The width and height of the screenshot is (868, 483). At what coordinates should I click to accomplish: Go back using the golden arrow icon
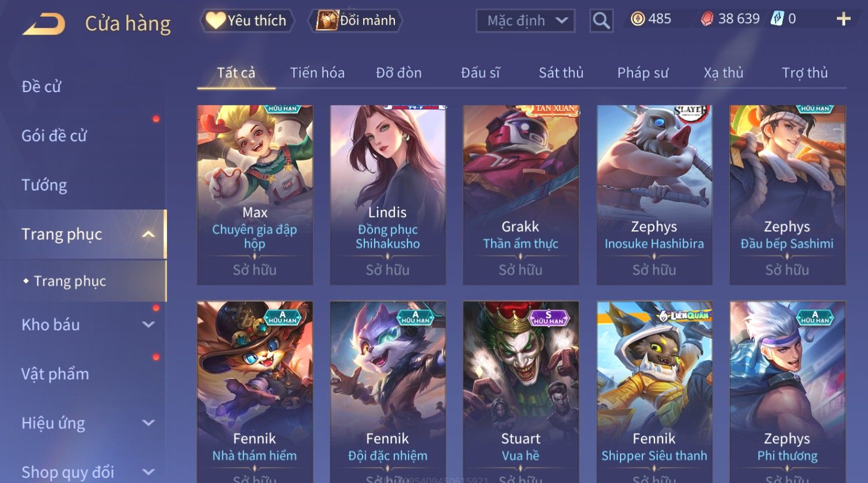[x=44, y=24]
